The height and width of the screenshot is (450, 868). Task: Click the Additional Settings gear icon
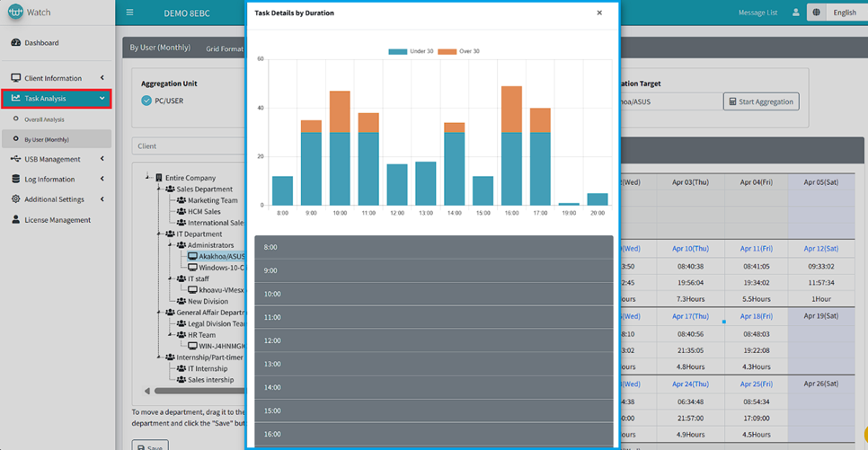(15, 199)
